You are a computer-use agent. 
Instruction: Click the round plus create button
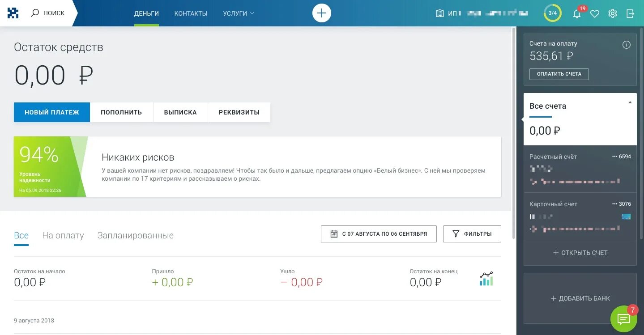321,13
